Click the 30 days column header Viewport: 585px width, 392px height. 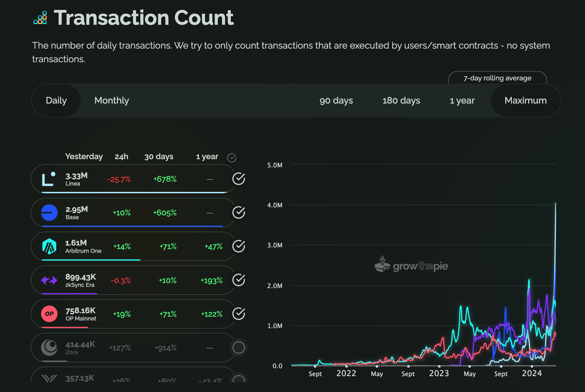pos(159,157)
